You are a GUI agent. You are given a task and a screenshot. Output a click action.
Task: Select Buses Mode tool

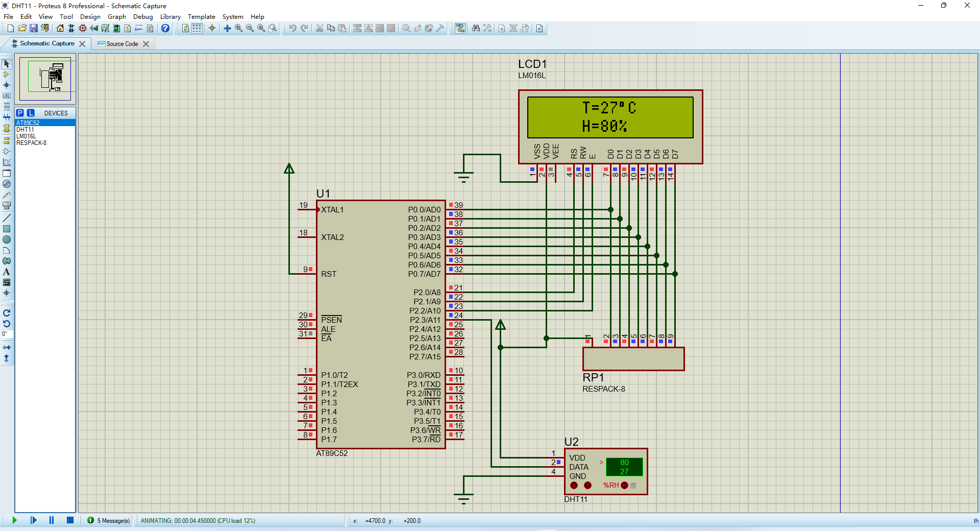[x=7, y=117]
